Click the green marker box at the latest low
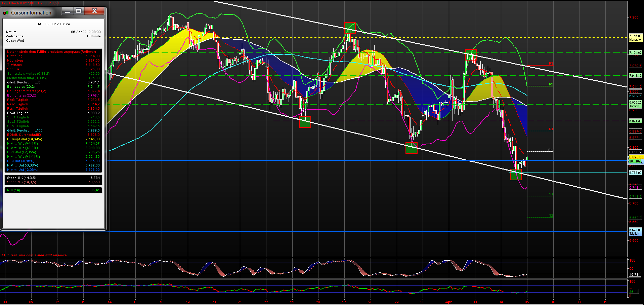 point(516,175)
